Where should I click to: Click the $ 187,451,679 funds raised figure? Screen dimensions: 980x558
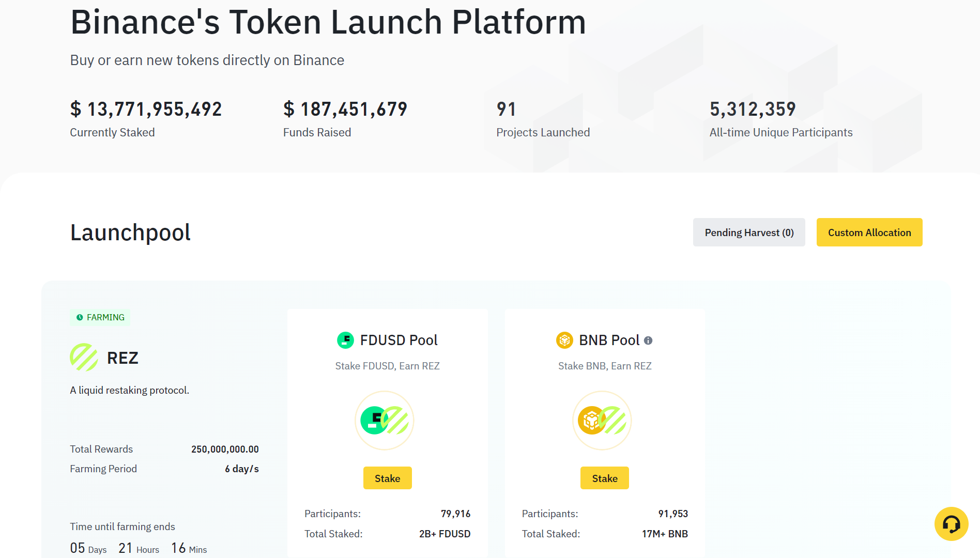(x=345, y=109)
